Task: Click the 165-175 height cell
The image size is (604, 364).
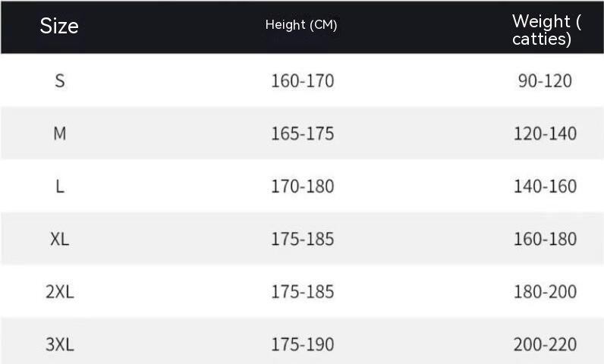Action: [302, 133]
